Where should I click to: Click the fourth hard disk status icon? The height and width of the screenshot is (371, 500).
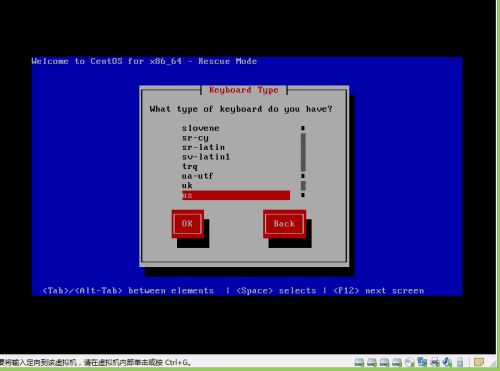(397, 362)
